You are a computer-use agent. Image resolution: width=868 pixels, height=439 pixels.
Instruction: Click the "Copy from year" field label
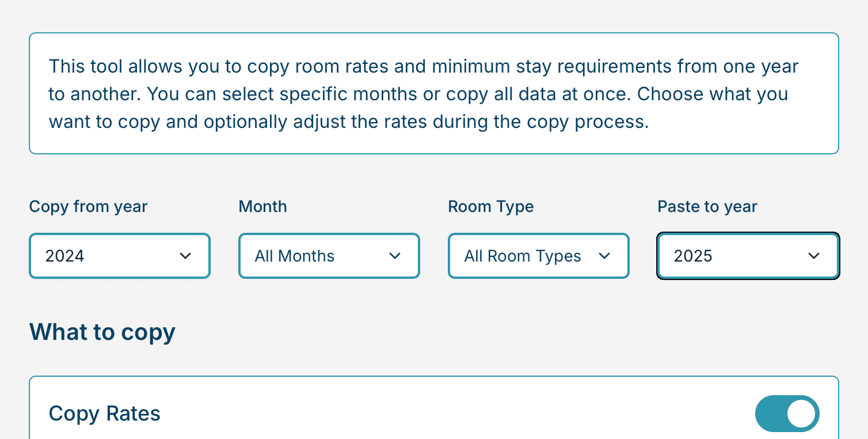click(88, 207)
